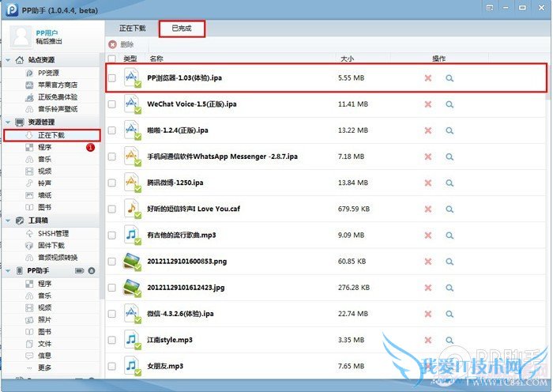This screenshot has width=553, height=392.
Task: Check the 有吉他的流行歌曲.mp3 checkbox
Action: [x=112, y=235]
